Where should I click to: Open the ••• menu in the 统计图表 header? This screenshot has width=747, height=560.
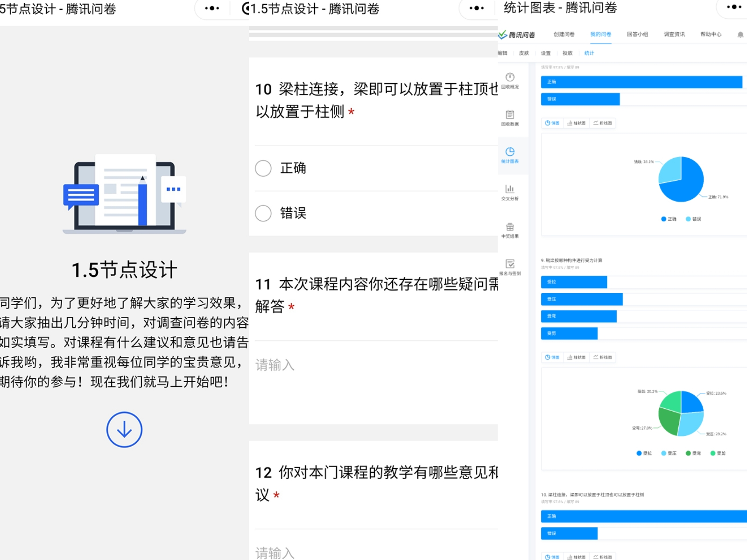tap(733, 7)
